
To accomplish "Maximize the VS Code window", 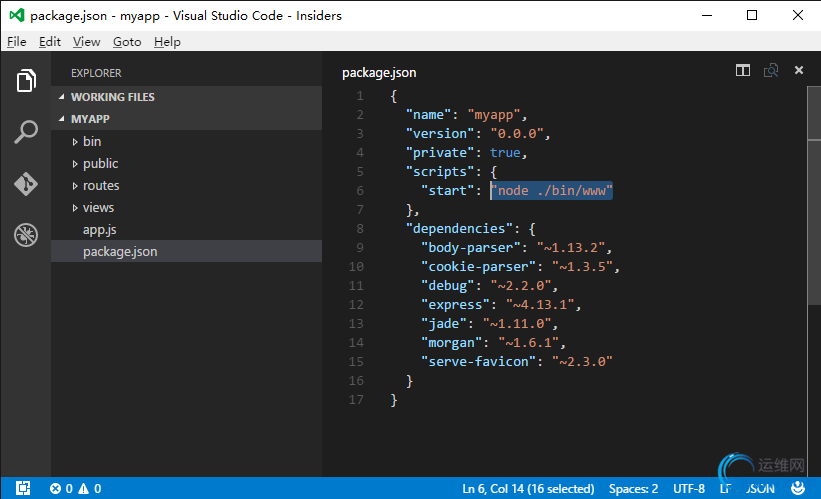I will pos(752,15).
